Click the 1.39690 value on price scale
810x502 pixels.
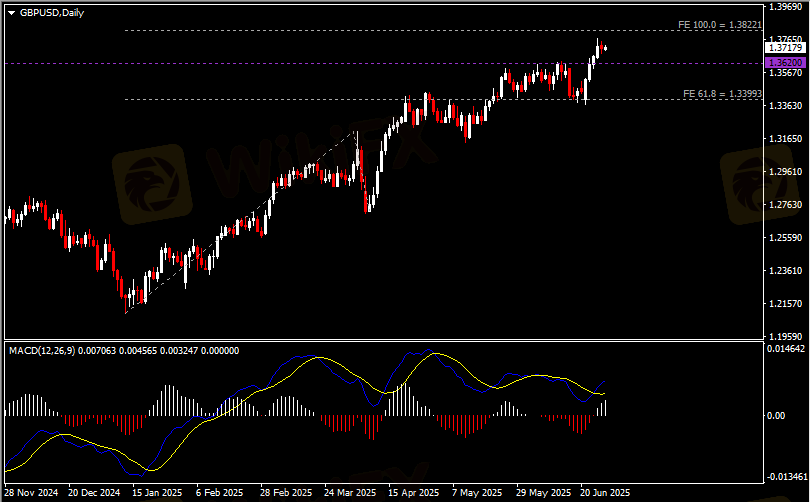(x=785, y=7)
